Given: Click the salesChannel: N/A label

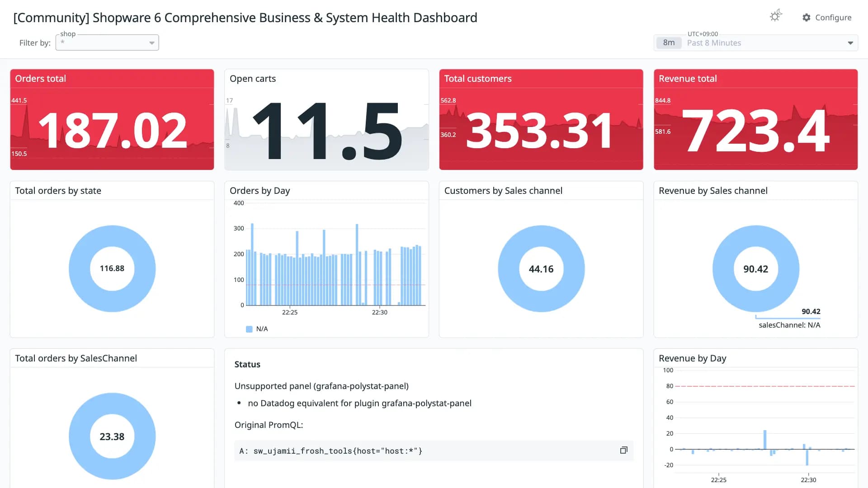Looking at the screenshot, I should pyautogui.click(x=789, y=325).
